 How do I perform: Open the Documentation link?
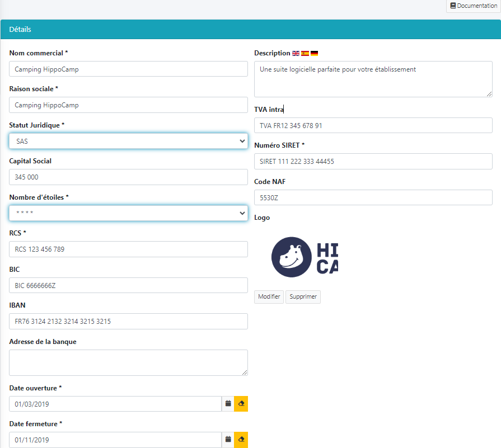pos(474,6)
